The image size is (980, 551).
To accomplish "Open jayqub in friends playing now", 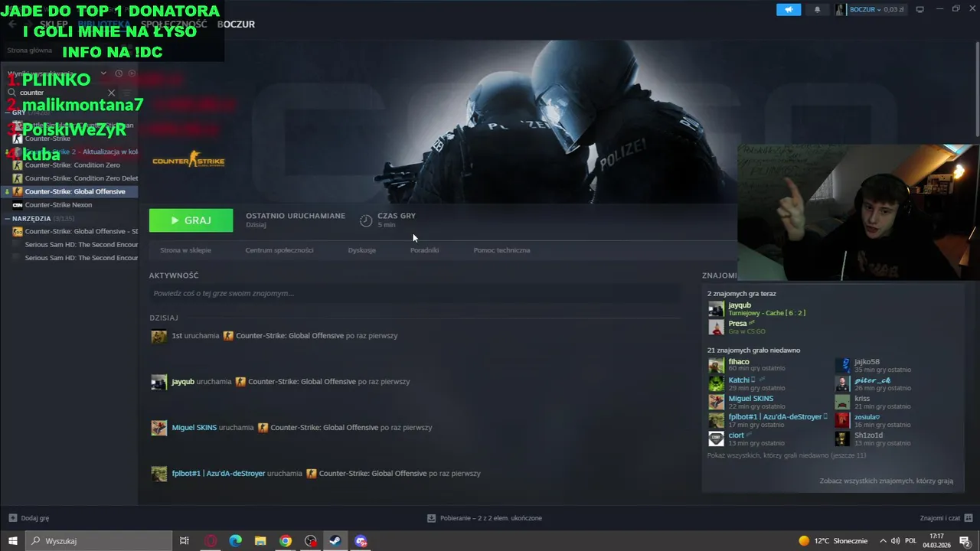I will (x=740, y=305).
